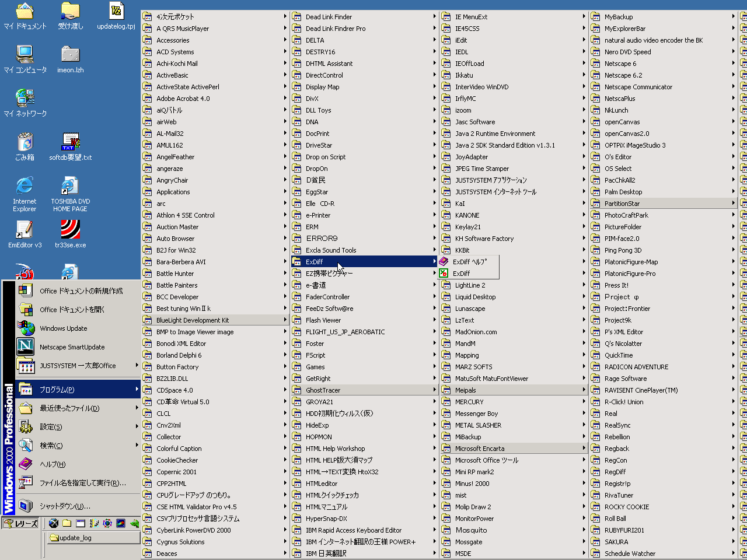Click the ExDiff application icon in submenu
Screen dimensions: 747x560
[444, 273]
